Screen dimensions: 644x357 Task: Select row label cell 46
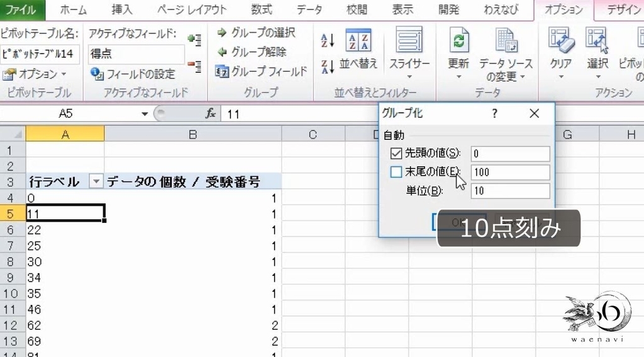click(65, 309)
